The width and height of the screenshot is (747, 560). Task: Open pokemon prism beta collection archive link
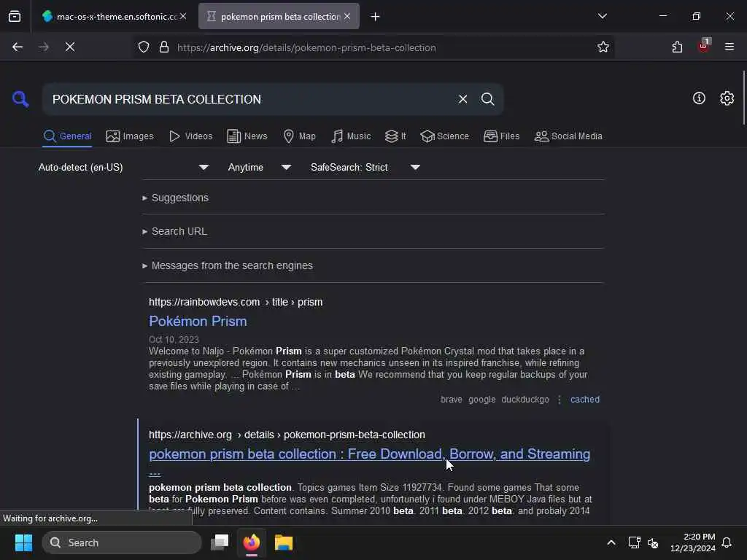click(x=369, y=454)
